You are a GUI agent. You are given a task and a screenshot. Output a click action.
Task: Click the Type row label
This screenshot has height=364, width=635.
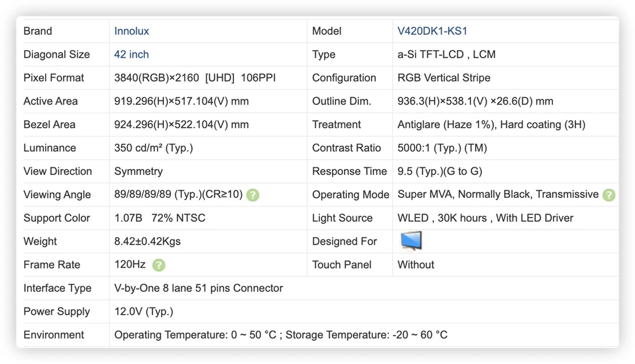(324, 54)
